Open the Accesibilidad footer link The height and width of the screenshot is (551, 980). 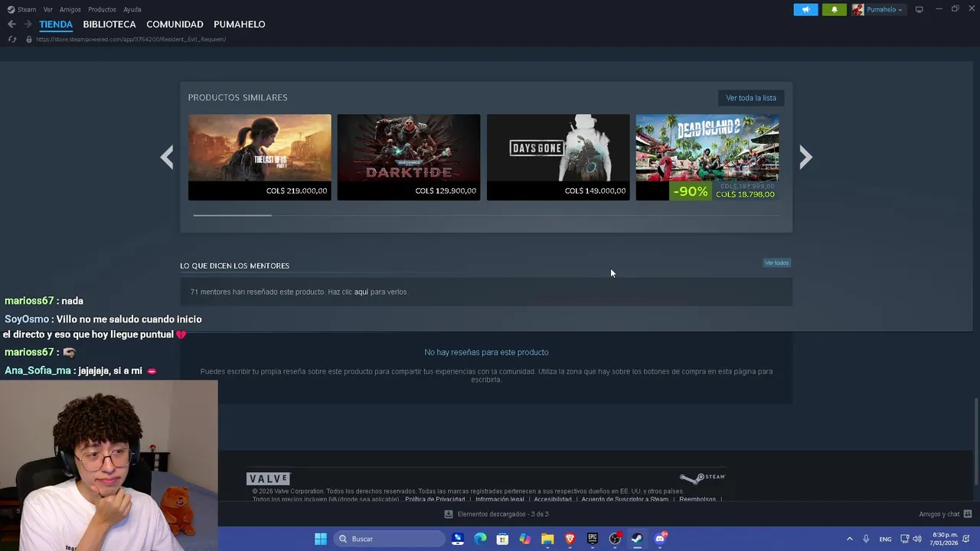point(553,499)
